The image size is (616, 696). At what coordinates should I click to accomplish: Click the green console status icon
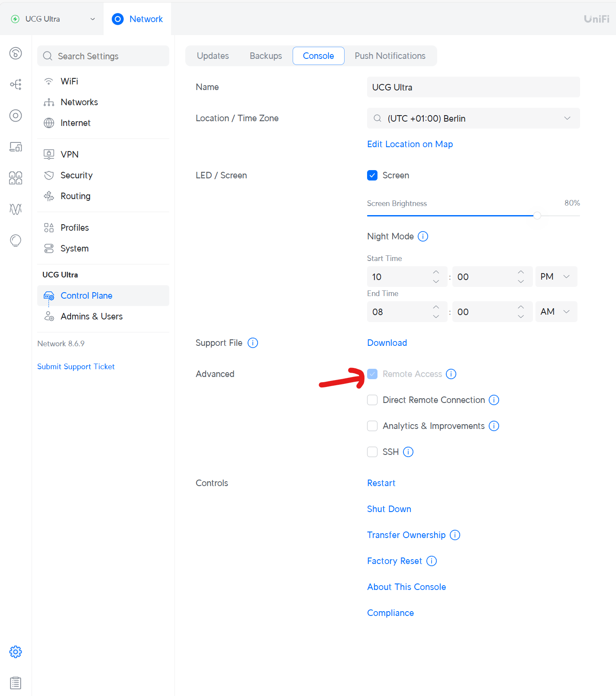[15, 19]
